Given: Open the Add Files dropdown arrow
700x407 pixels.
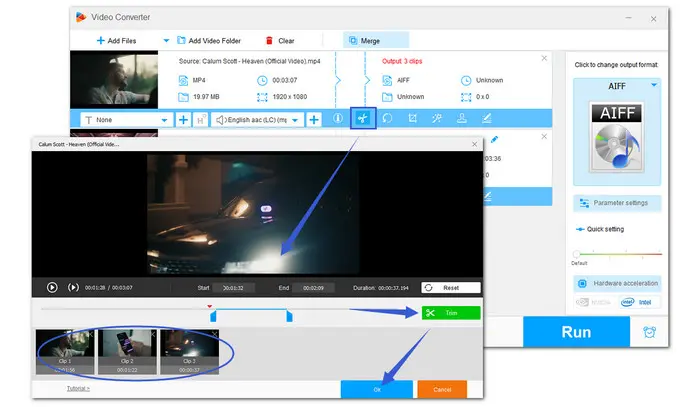Looking at the screenshot, I should [x=166, y=41].
